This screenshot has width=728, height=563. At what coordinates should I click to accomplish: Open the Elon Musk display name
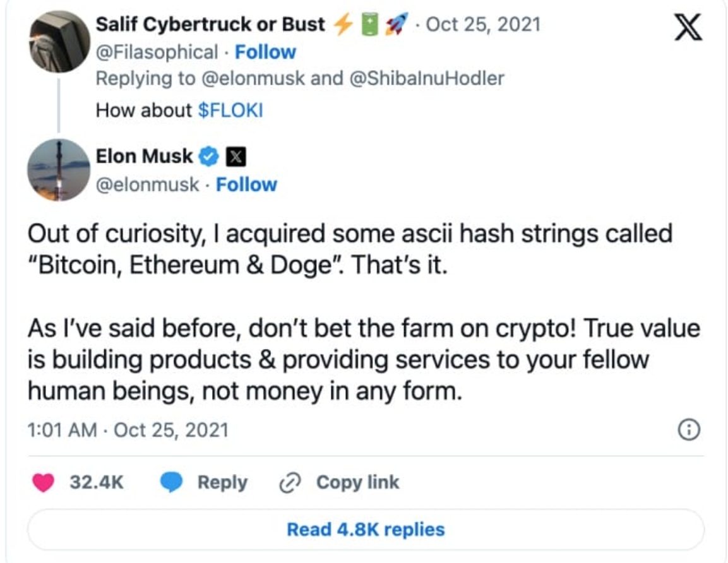click(144, 156)
